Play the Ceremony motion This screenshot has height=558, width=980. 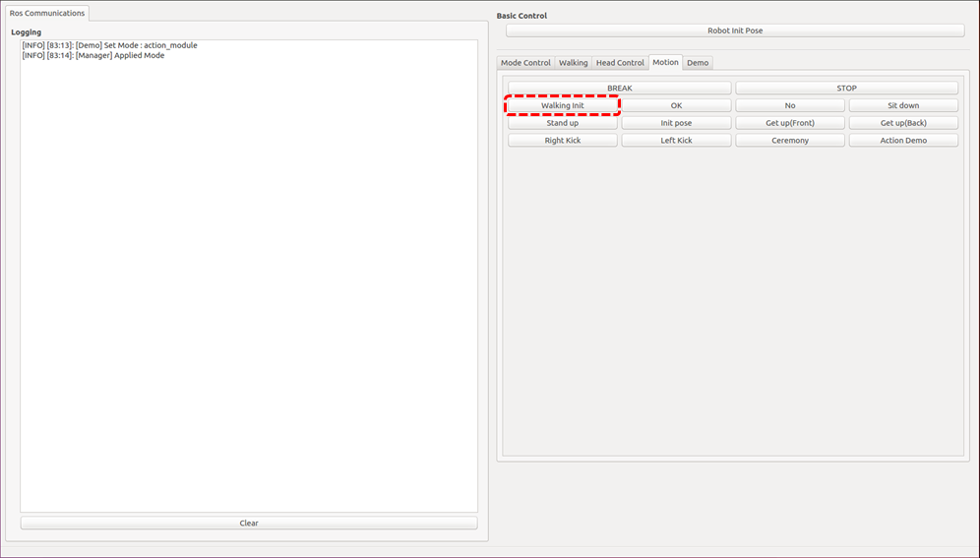790,141
